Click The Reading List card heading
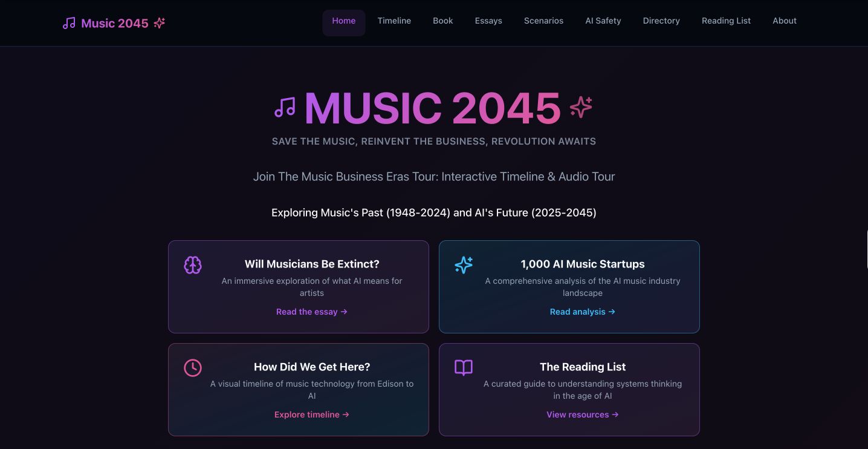 tap(583, 367)
